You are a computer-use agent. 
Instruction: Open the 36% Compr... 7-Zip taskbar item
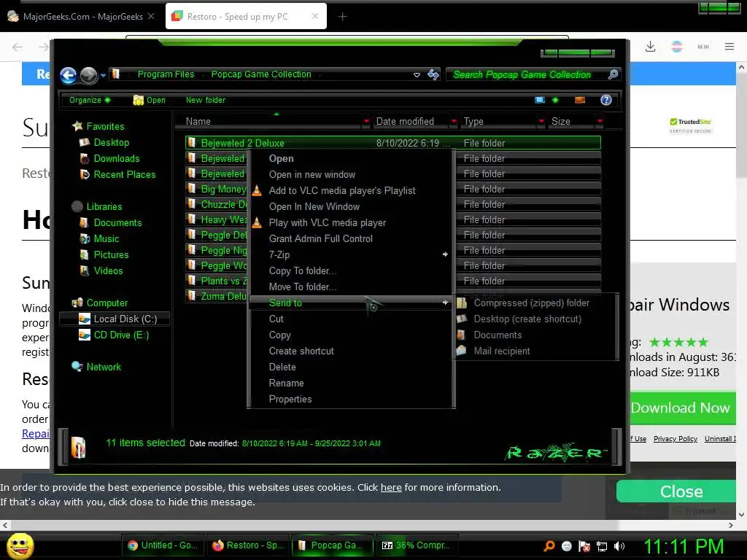tap(417, 545)
